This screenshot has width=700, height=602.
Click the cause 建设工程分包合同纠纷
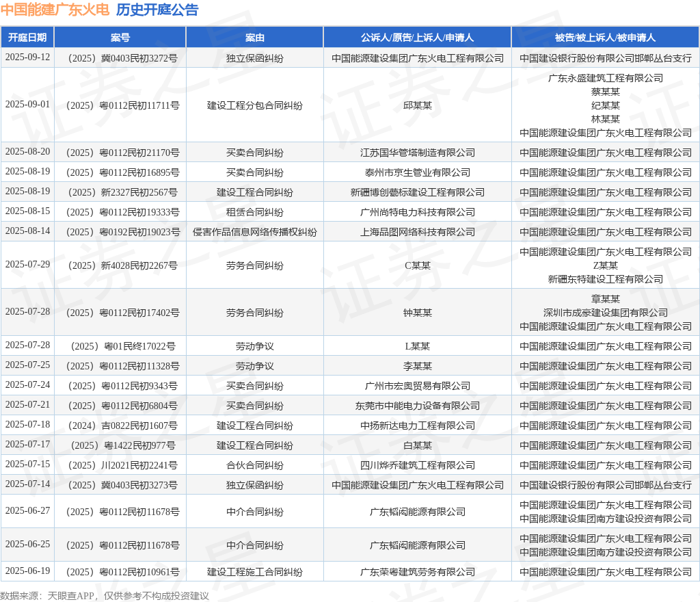[254, 105]
